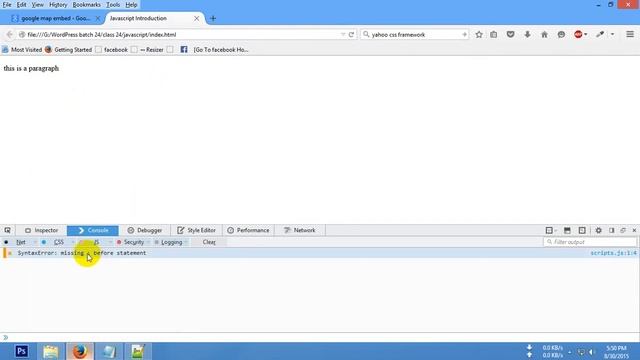Screen dimensions: 640x360
Task: Open address bar history dropdown
Action: [x=343, y=35]
